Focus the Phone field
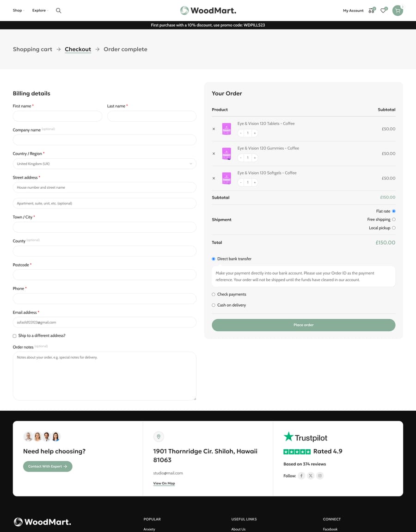Viewport: 416px width, 532px height. pos(104,298)
